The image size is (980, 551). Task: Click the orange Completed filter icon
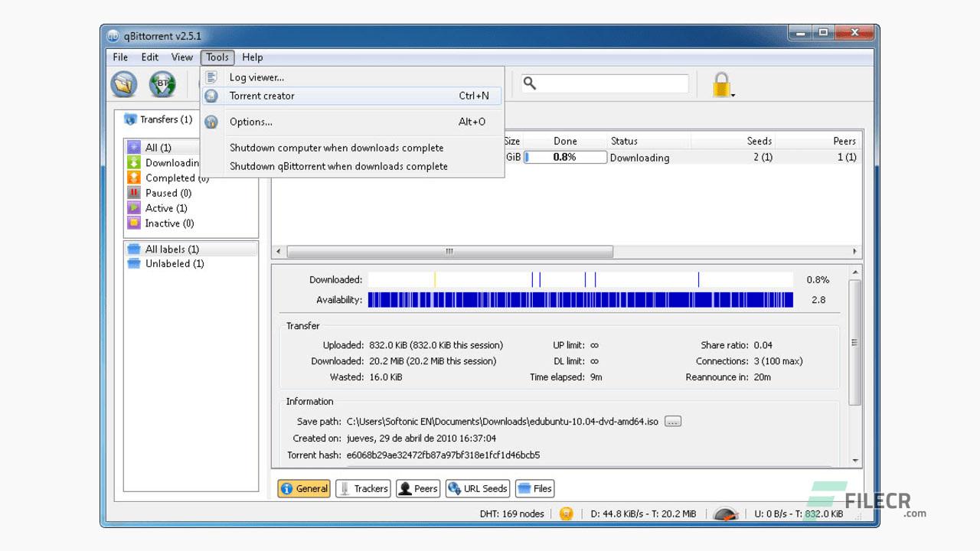(134, 178)
